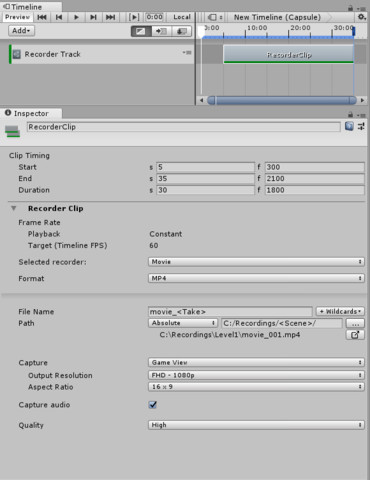Screen dimensions: 370x480
Task: Click the timeline scrollbar right arrow
Action: (362, 100)
